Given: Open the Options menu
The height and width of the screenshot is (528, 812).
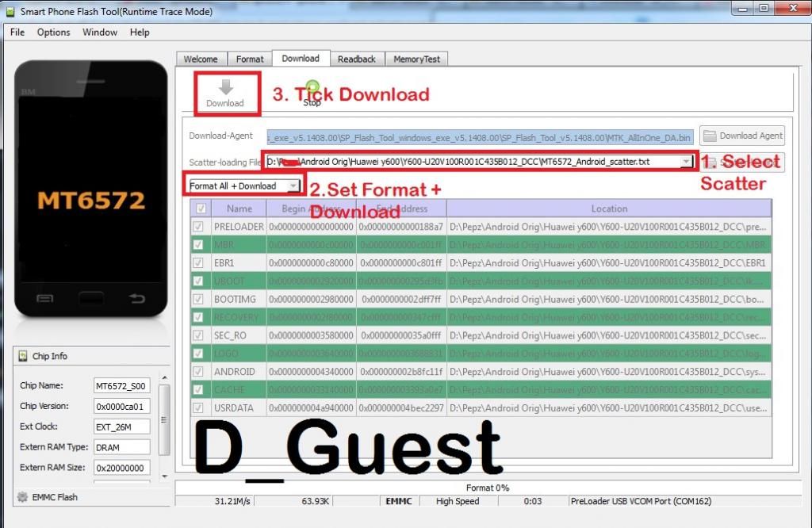Looking at the screenshot, I should pos(53,33).
